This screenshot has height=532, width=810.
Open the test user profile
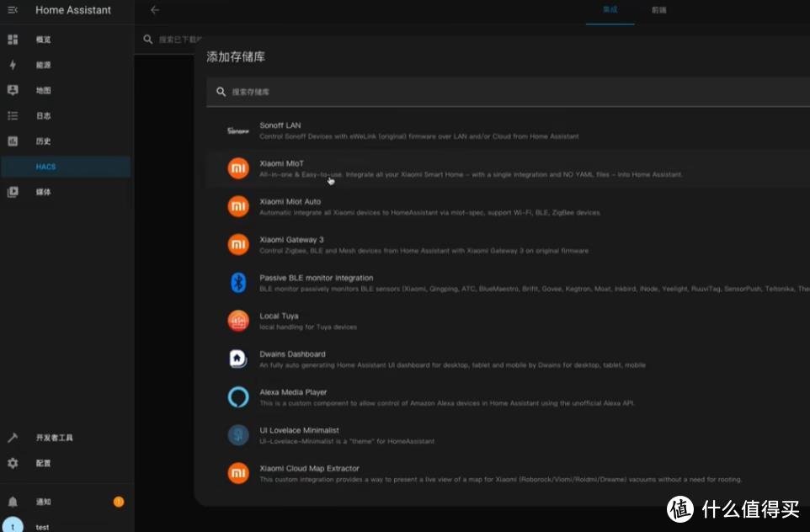pos(42,526)
